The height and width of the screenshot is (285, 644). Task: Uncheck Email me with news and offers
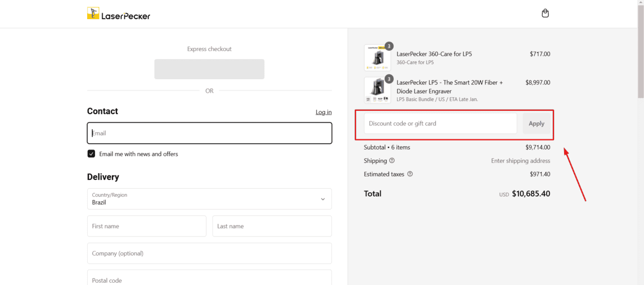tap(91, 154)
